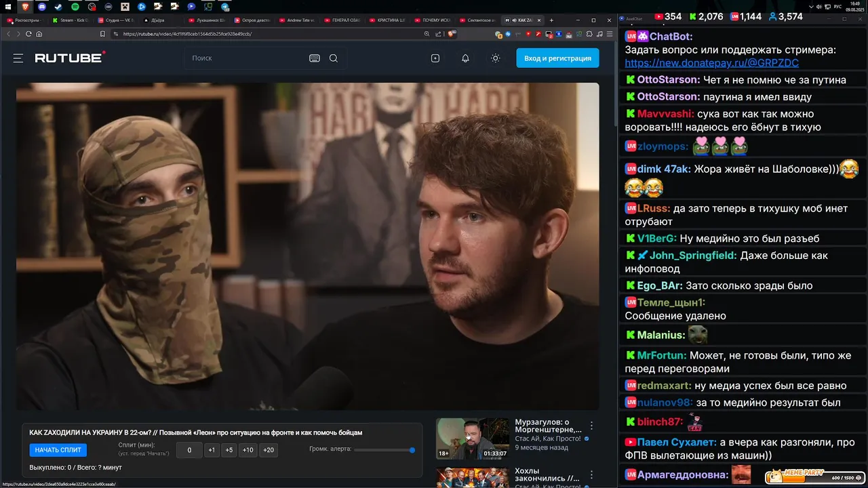
Task: Open a new browser tab
Action: pos(551,20)
